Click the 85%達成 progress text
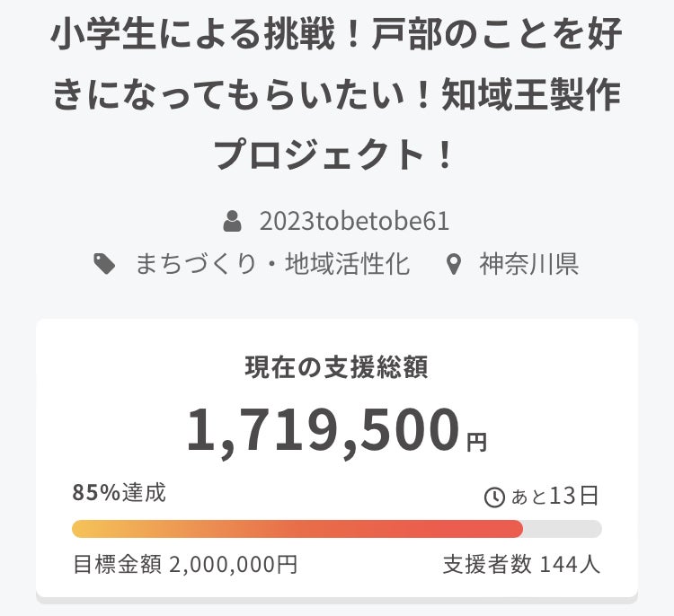This screenshot has height=616, width=674. 120,493
